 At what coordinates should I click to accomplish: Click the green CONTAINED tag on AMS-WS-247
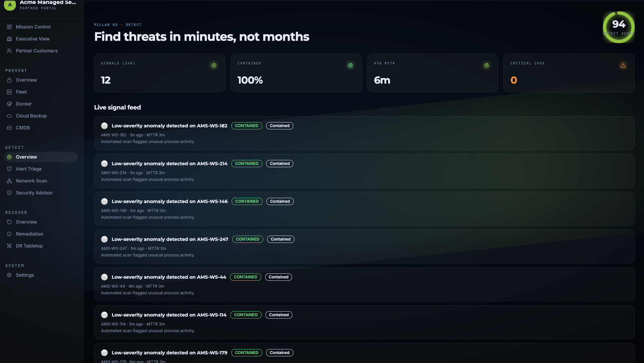click(248, 239)
